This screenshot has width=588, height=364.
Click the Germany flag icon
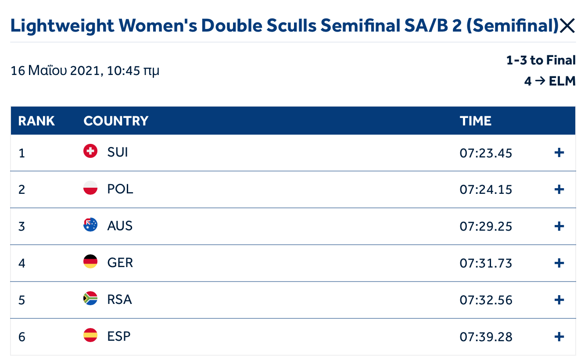[90, 262]
